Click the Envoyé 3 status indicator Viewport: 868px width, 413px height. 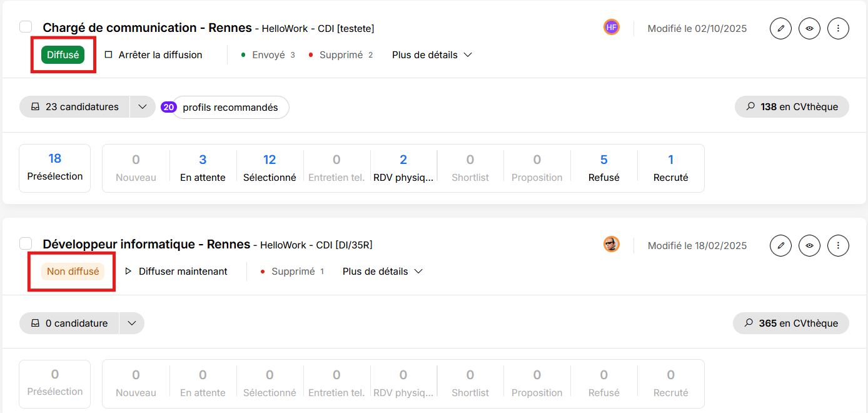click(x=268, y=55)
